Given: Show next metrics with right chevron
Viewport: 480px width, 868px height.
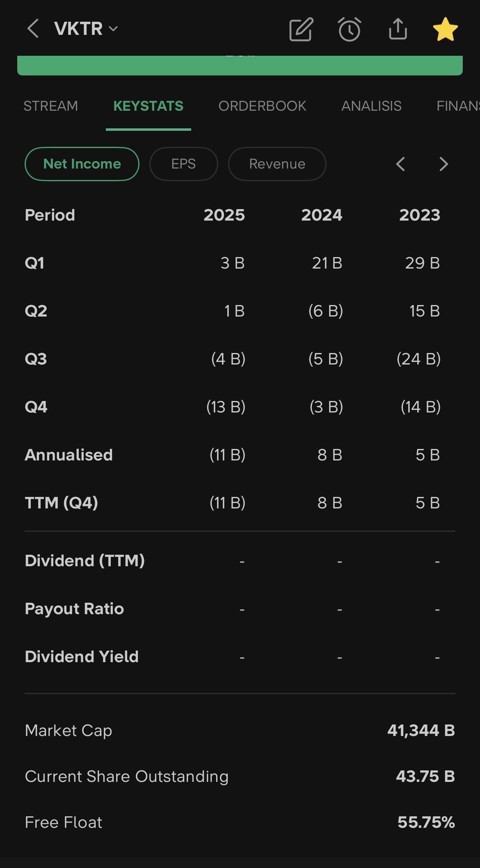Looking at the screenshot, I should (x=443, y=164).
